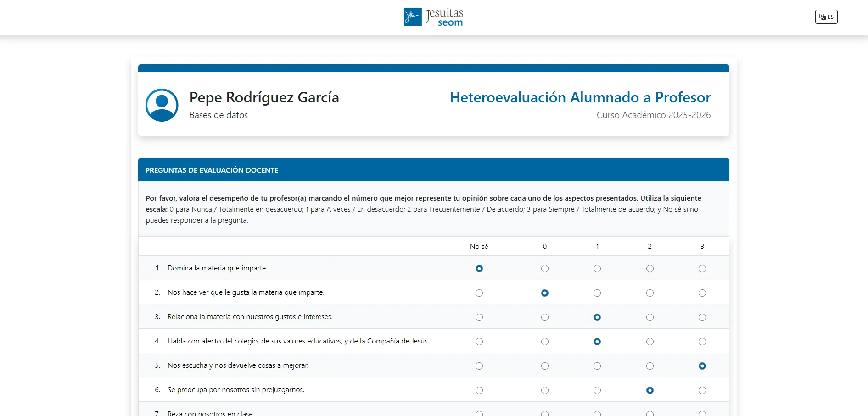Viewport: 868px width, 416px height.
Task: Select 1 for 'Relaciona la materia con nuestros gustos'
Action: [x=597, y=317]
